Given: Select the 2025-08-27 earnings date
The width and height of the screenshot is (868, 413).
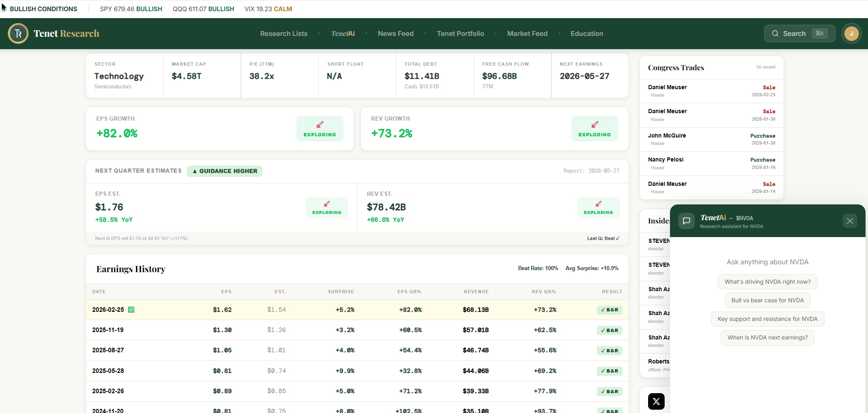Looking at the screenshot, I should tap(108, 350).
